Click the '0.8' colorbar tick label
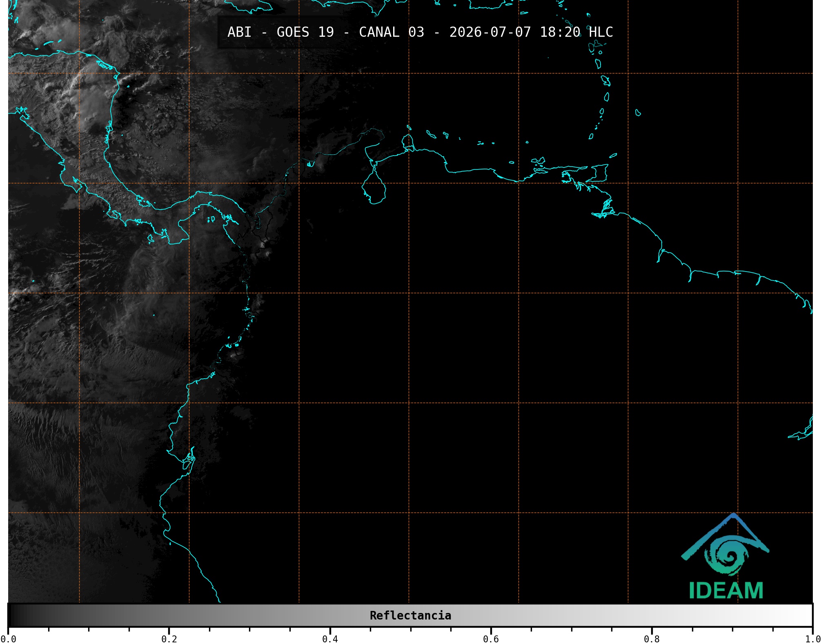The image size is (821, 644). [652, 639]
